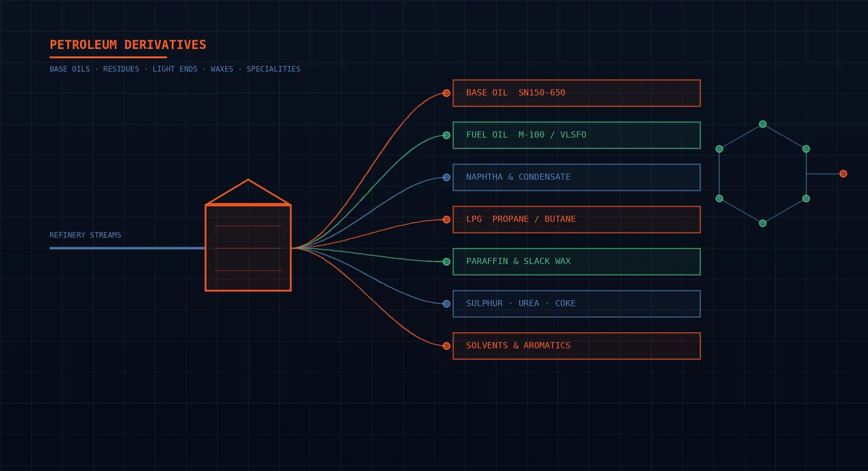The image size is (868, 471).
Task: Click the Refinery Streams inlet line
Action: [127, 248]
